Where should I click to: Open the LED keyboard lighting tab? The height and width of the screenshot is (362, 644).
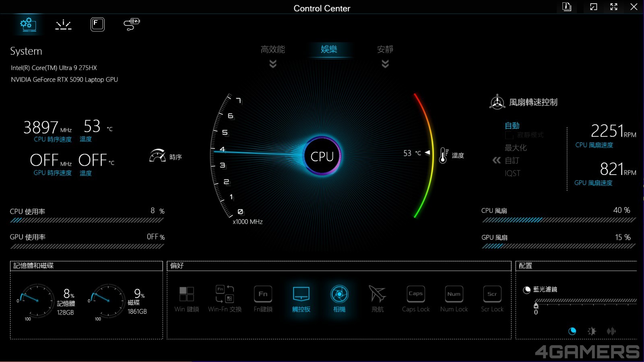point(63,25)
